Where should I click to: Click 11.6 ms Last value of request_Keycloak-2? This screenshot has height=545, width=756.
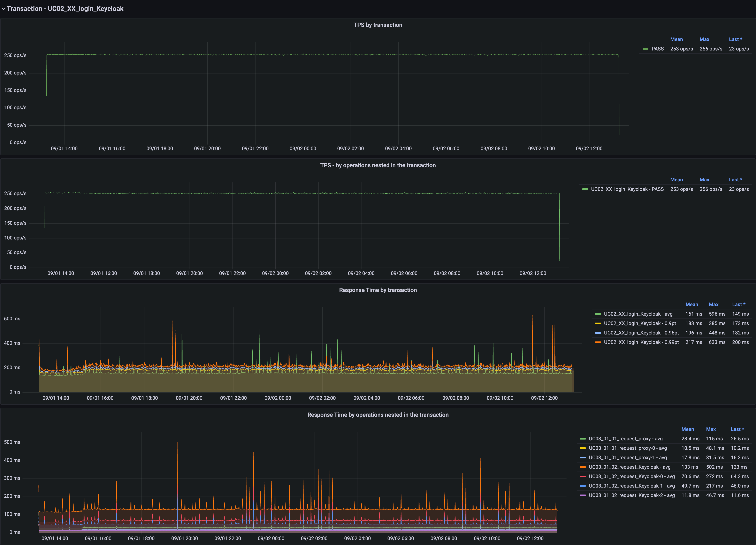[x=740, y=495]
